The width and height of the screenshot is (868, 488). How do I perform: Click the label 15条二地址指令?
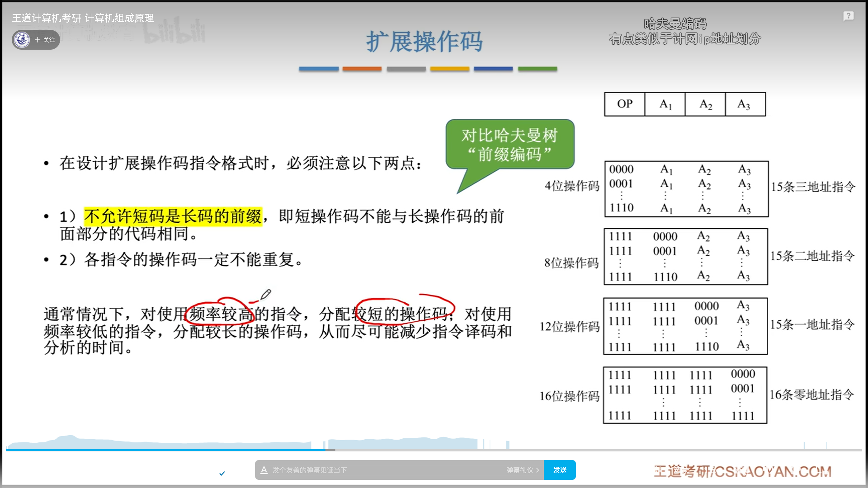(812, 256)
